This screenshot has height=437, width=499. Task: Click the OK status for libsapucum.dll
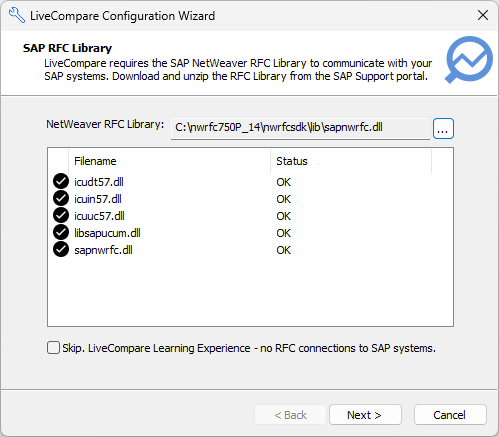283,233
